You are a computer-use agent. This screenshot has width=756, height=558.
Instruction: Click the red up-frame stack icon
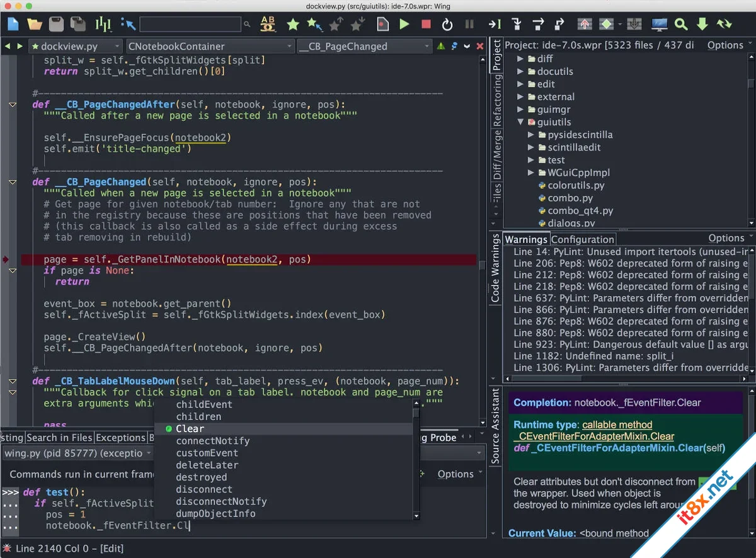click(x=585, y=25)
